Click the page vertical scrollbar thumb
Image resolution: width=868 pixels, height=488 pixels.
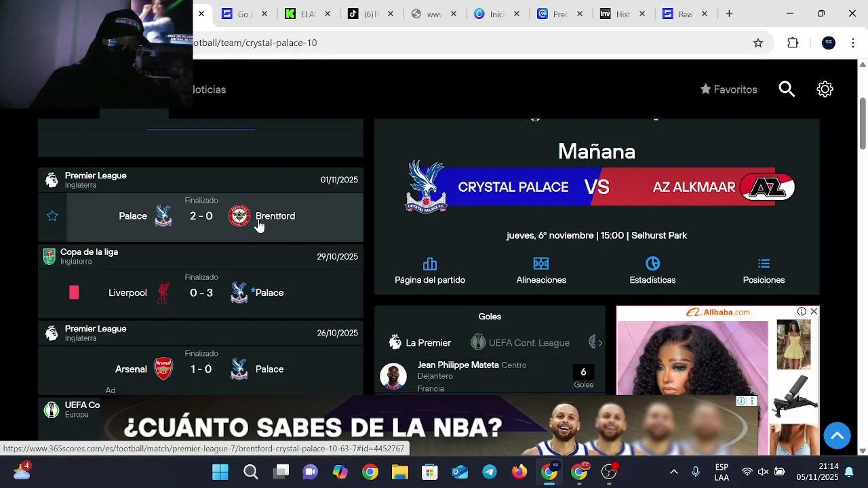863,123
